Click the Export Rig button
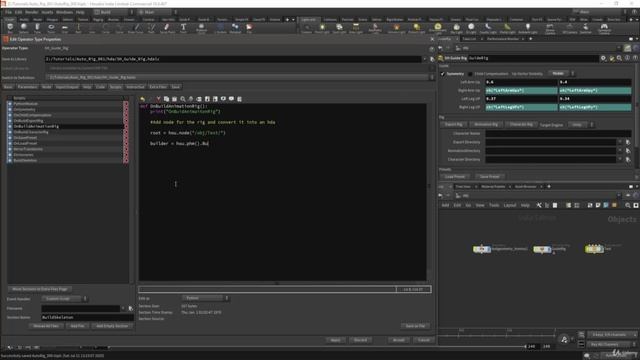Image resolution: width=640 pixels, height=360 pixels. pyautogui.click(x=453, y=124)
